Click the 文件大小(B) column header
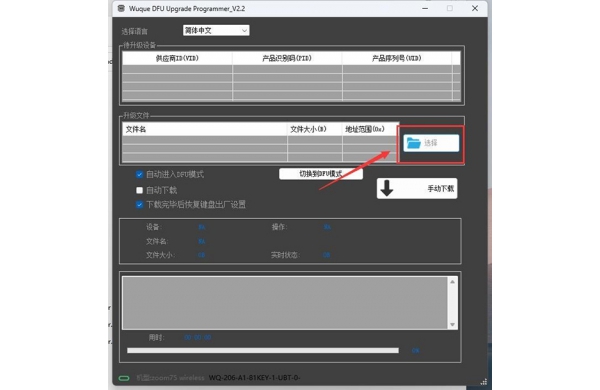This screenshot has width=600, height=390. (315, 129)
